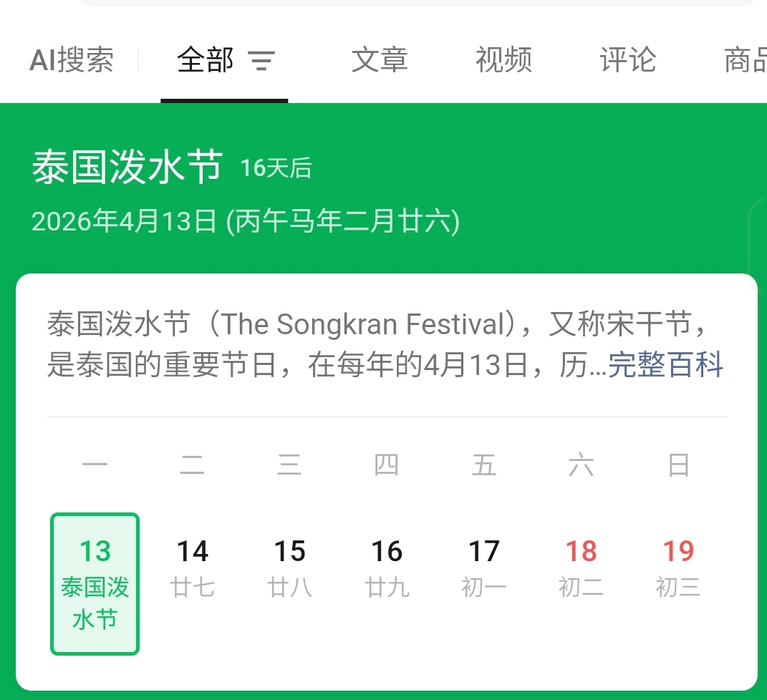This screenshot has height=700, width=767.
Task: Open the 完整百科 link
Action: [665, 365]
